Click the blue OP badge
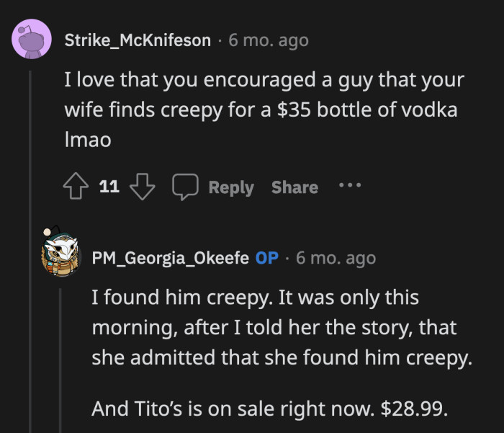This screenshot has width=504, height=433. coord(267,257)
